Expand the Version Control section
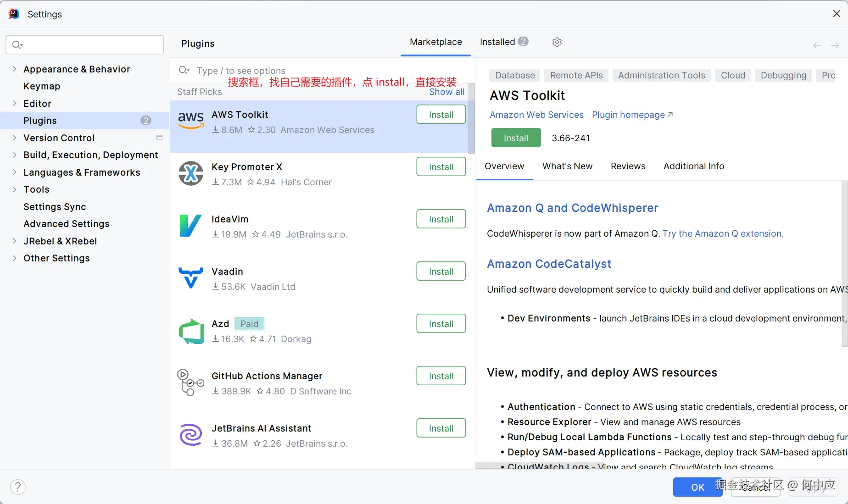Viewport: 848px width, 504px height. 14,138
